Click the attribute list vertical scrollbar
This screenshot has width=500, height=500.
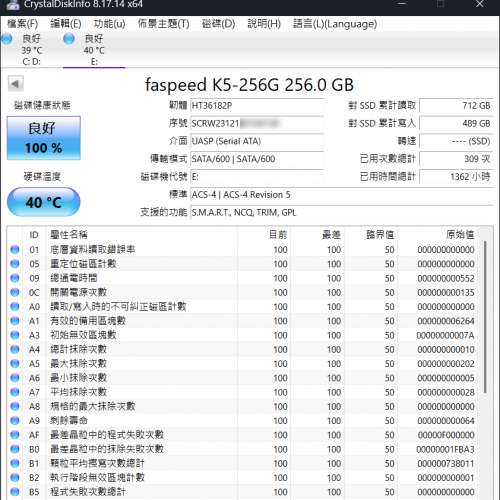485,317
